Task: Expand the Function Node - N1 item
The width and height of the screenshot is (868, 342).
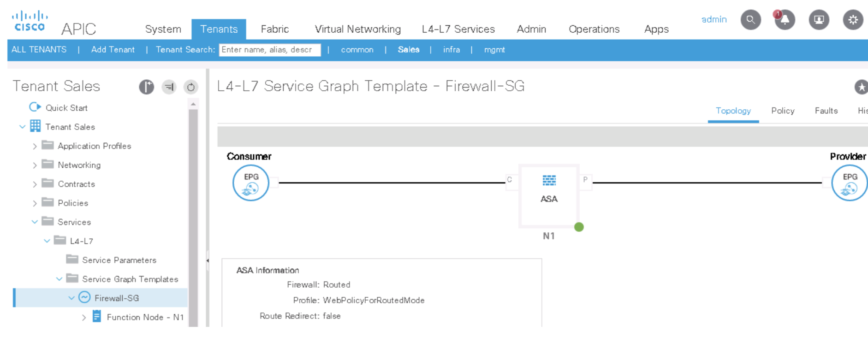Action: (x=84, y=317)
